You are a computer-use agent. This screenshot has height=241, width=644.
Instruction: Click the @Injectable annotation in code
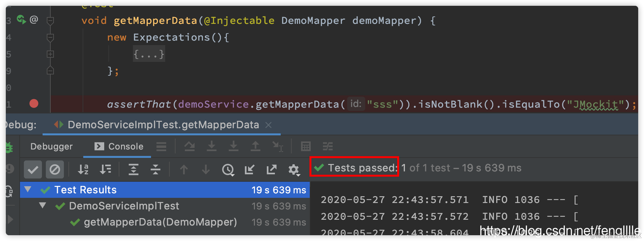(x=239, y=21)
